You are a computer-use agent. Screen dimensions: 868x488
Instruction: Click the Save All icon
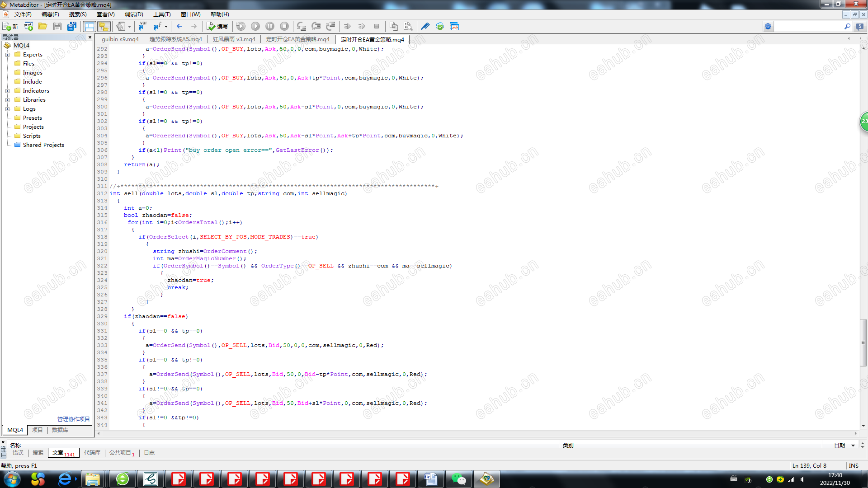[x=72, y=26]
